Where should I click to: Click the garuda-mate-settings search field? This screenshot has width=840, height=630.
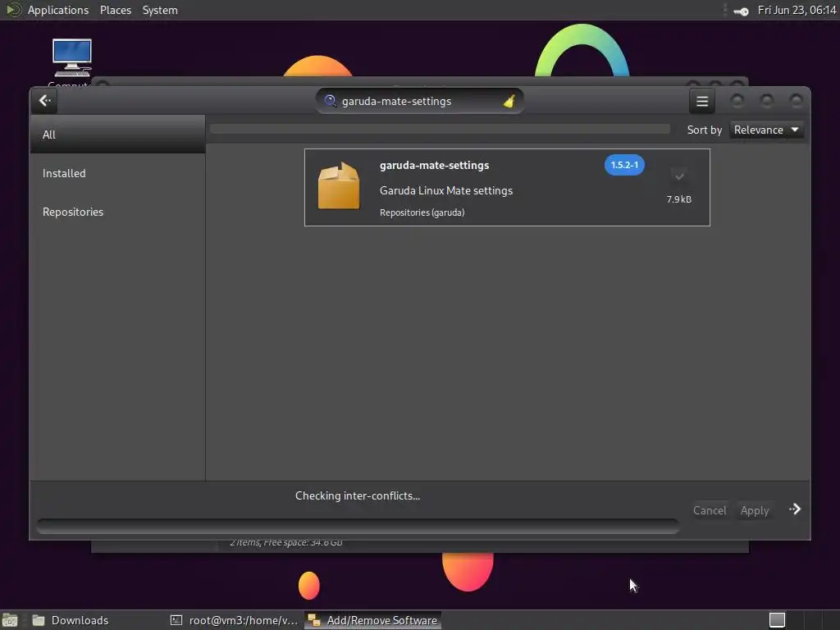click(x=419, y=101)
